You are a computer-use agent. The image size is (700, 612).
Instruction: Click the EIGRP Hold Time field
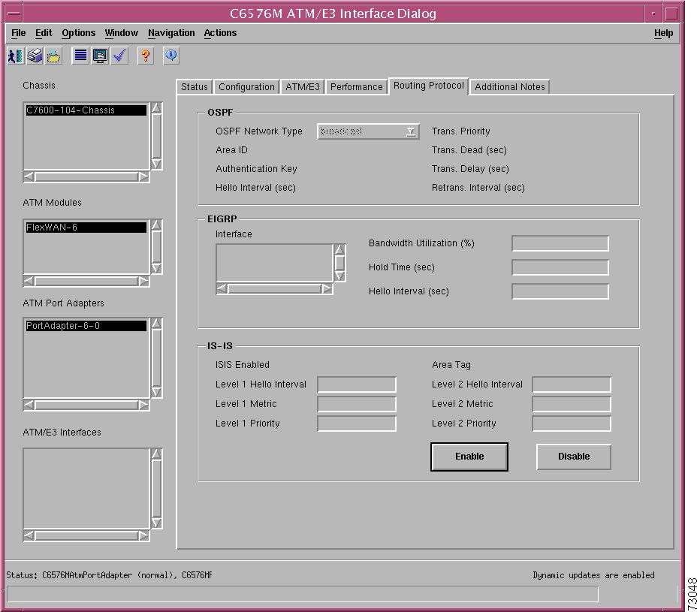[560, 267]
